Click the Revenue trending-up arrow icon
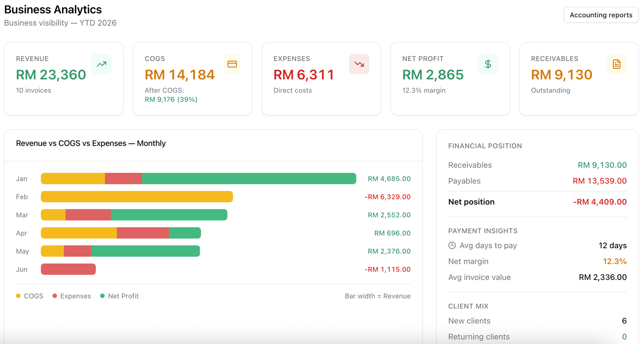 click(101, 64)
